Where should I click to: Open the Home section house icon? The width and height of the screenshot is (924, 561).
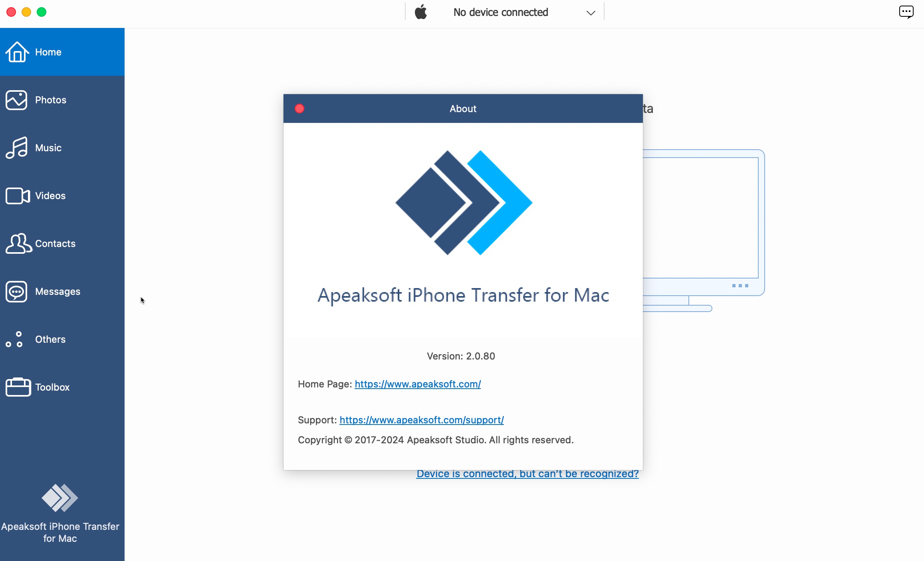pos(17,52)
